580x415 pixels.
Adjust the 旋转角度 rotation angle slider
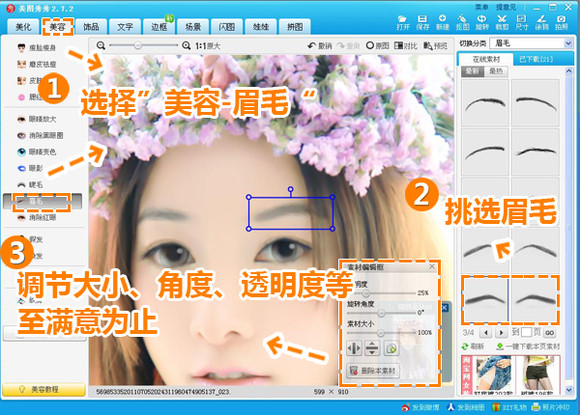point(381,313)
